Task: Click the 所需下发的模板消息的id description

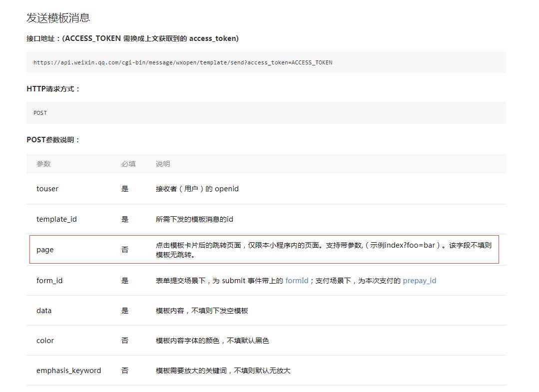Action: [x=194, y=219]
